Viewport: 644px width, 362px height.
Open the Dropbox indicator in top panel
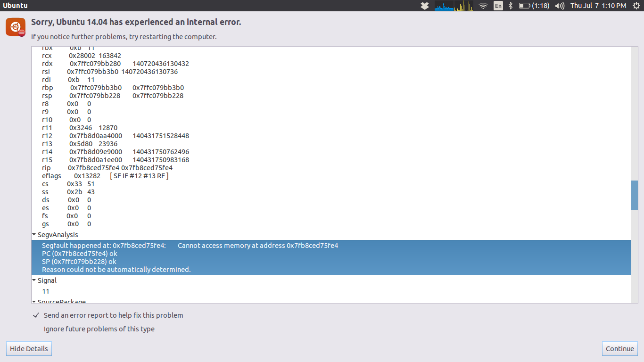tap(425, 6)
